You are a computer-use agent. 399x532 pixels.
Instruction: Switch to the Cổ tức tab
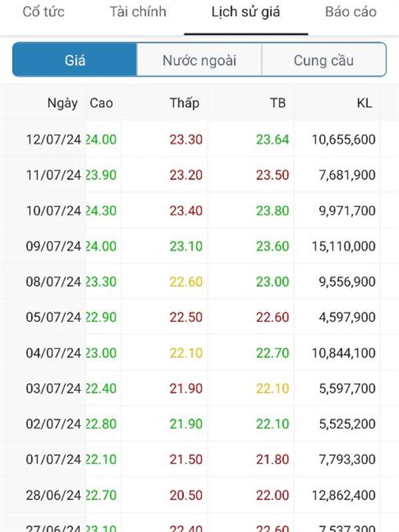(x=43, y=12)
